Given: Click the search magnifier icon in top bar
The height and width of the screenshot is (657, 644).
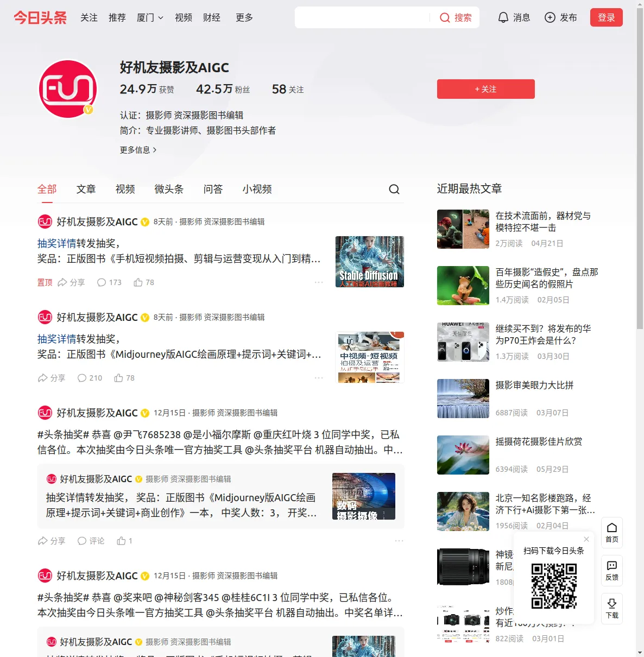Looking at the screenshot, I should pos(445,17).
